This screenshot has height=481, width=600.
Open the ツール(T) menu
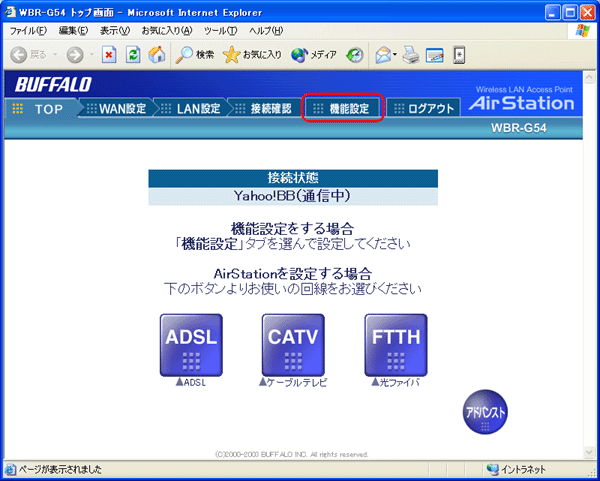(221, 31)
